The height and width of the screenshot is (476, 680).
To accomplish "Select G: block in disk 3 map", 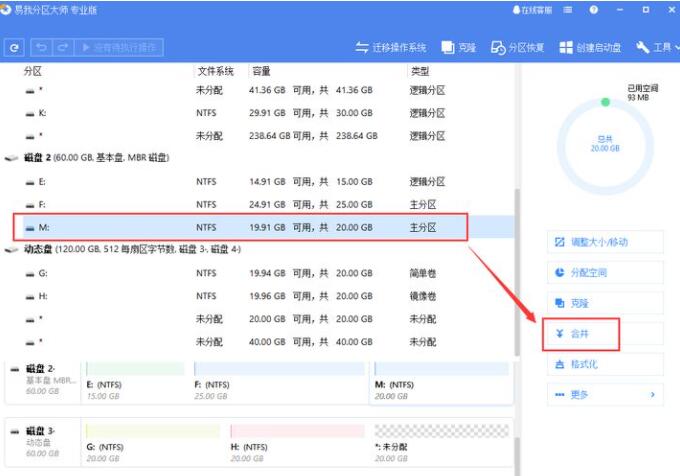I will click(153, 444).
